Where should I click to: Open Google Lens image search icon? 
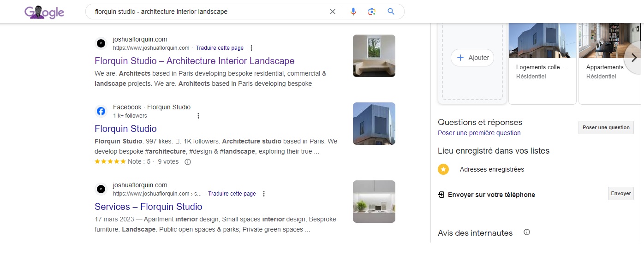click(x=372, y=12)
